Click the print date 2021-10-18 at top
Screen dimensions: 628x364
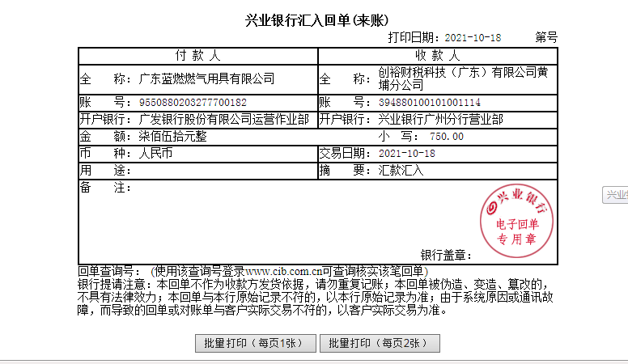click(473, 38)
